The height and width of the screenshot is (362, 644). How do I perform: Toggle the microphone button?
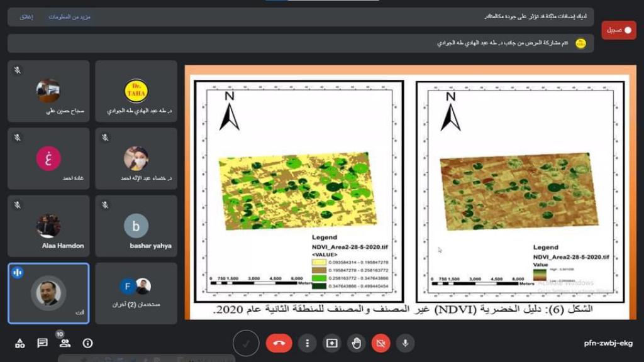click(x=406, y=343)
